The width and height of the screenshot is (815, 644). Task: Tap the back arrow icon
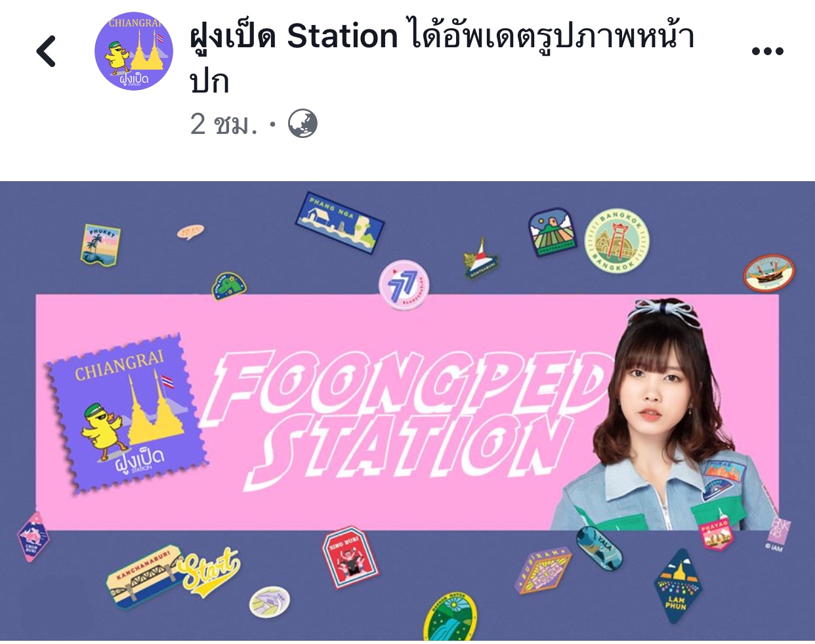46,51
